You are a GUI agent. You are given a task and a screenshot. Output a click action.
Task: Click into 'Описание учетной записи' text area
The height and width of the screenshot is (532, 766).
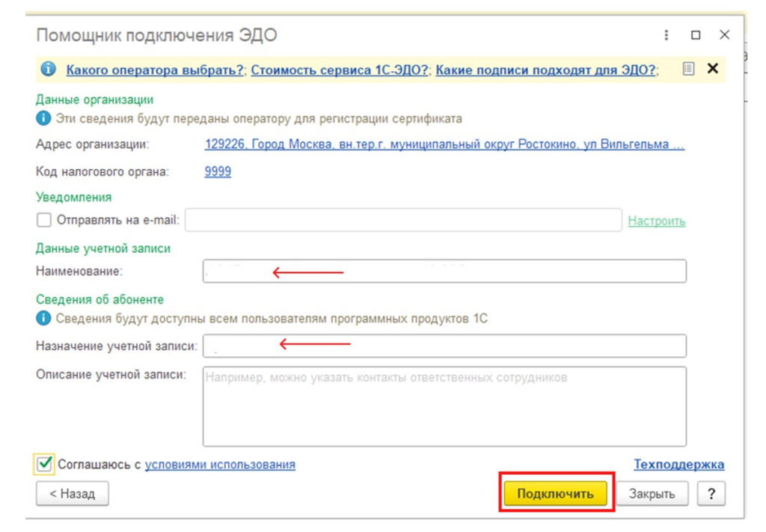tap(444, 406)
